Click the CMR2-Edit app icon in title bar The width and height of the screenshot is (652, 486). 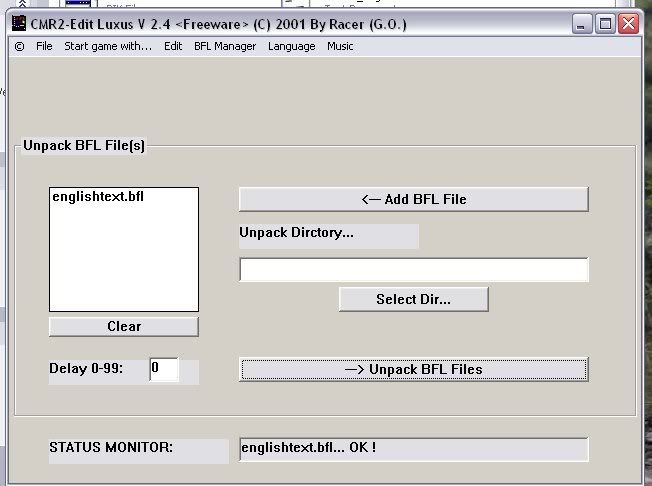[x=19, y=23]
